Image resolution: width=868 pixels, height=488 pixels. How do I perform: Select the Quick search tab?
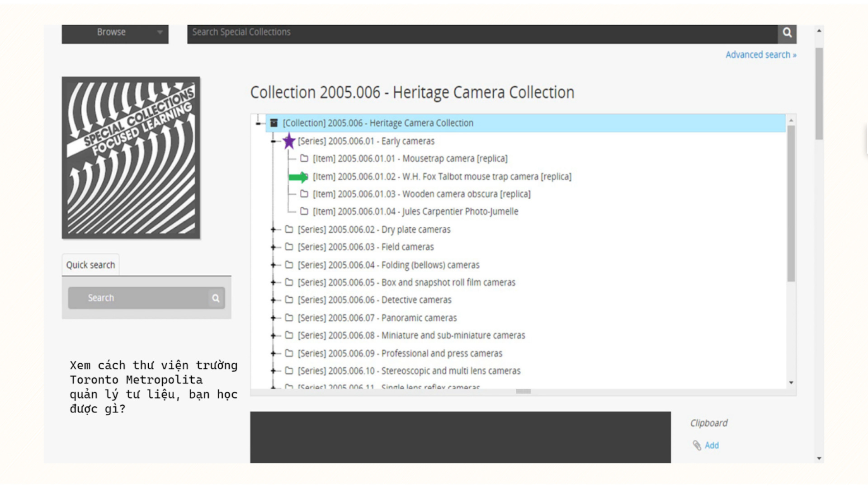coord(90,265)
